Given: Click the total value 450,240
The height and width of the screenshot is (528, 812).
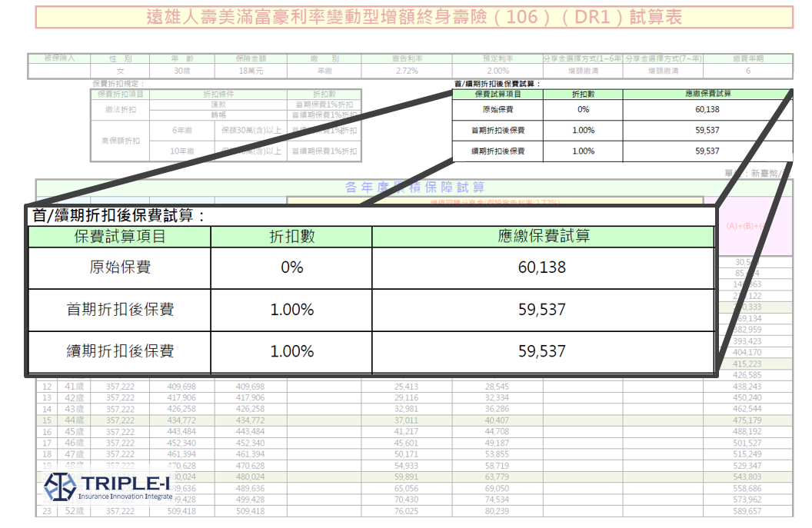Looking at the screenshot, I should [x=747, y=398].
